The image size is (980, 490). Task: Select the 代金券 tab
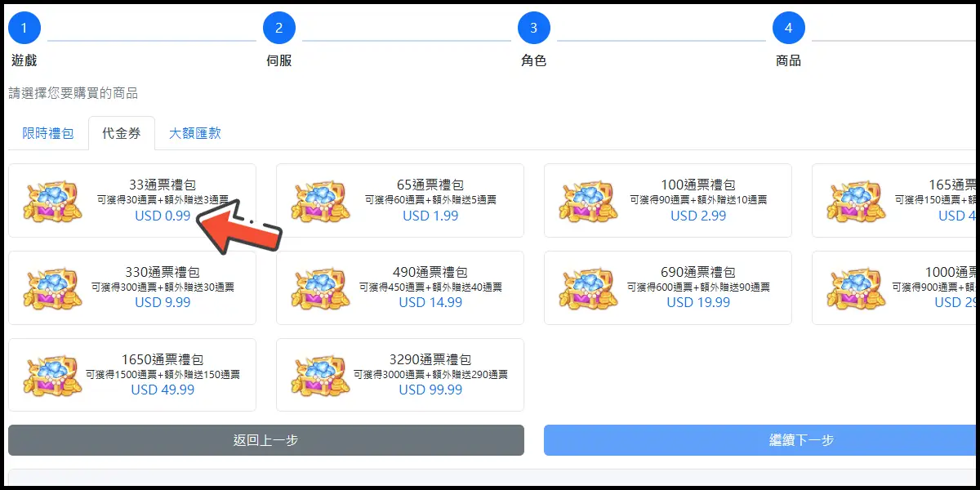122,133
